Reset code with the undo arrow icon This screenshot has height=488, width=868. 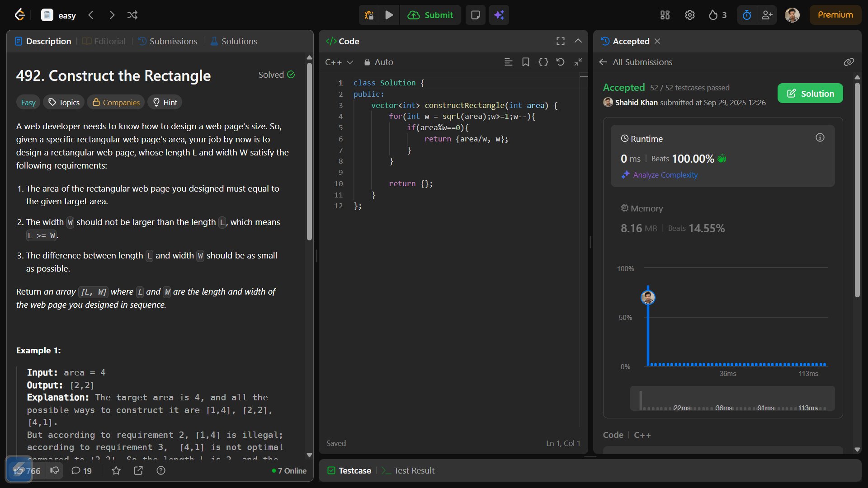pos(560,62)
